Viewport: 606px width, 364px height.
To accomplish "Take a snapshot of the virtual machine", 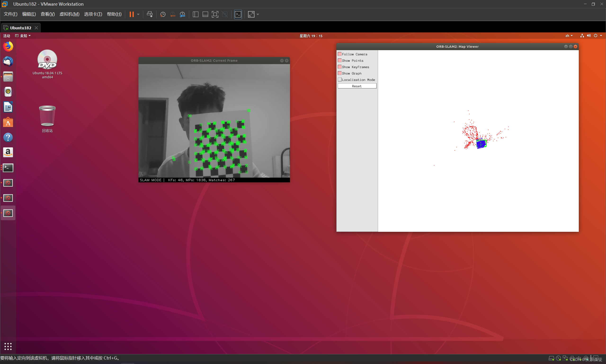I will tap(163, 14).
